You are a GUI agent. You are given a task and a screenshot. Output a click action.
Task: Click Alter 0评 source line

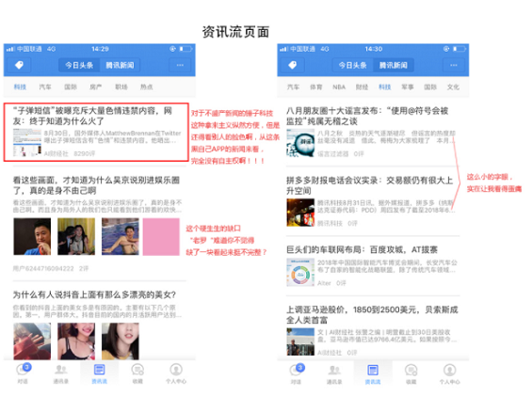point(331,283)
